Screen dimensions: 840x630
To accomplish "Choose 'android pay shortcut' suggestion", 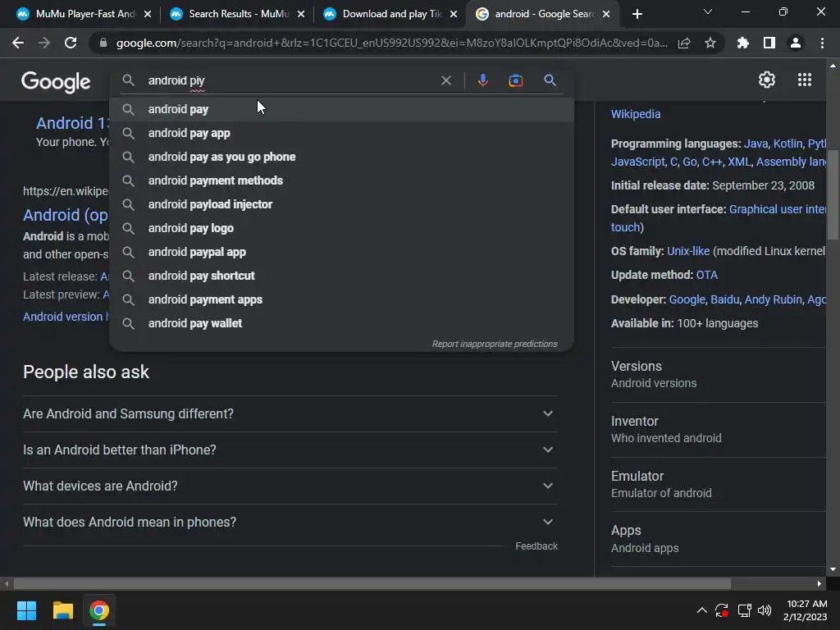I will coord(342,276).
